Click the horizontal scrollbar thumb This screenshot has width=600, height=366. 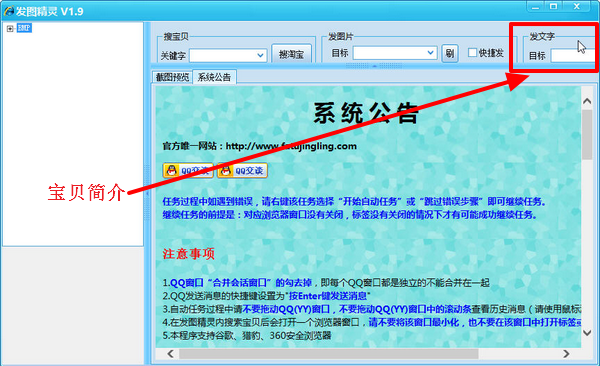point(329,354)
